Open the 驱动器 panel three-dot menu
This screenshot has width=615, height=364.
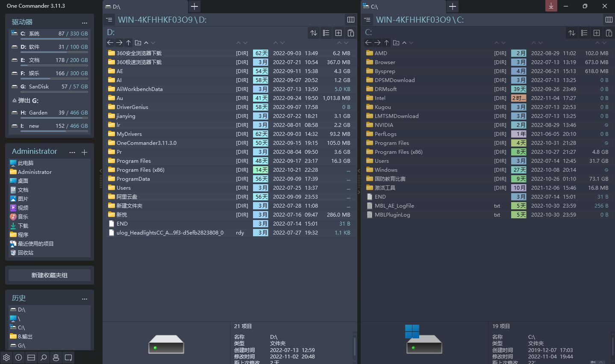pyautogui.click(x=85, y=23)
